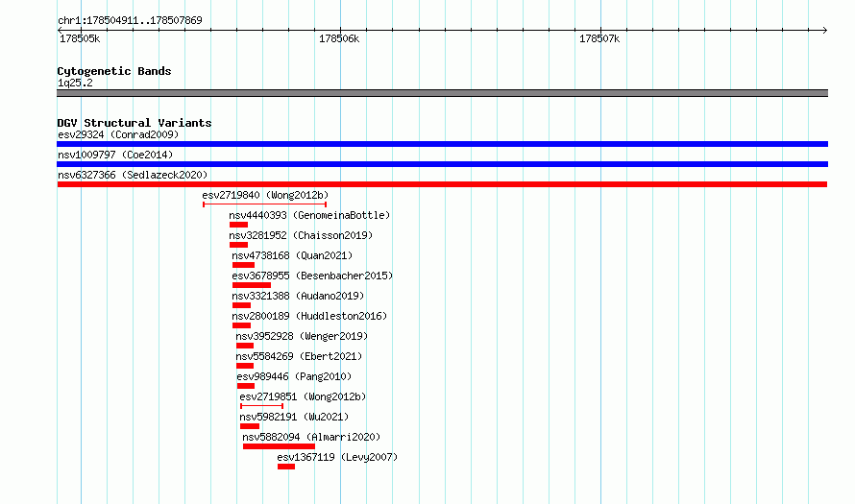The image size is (855, 504).
Task: Select the blue bar for esv29324
Action: coord(442,144)
